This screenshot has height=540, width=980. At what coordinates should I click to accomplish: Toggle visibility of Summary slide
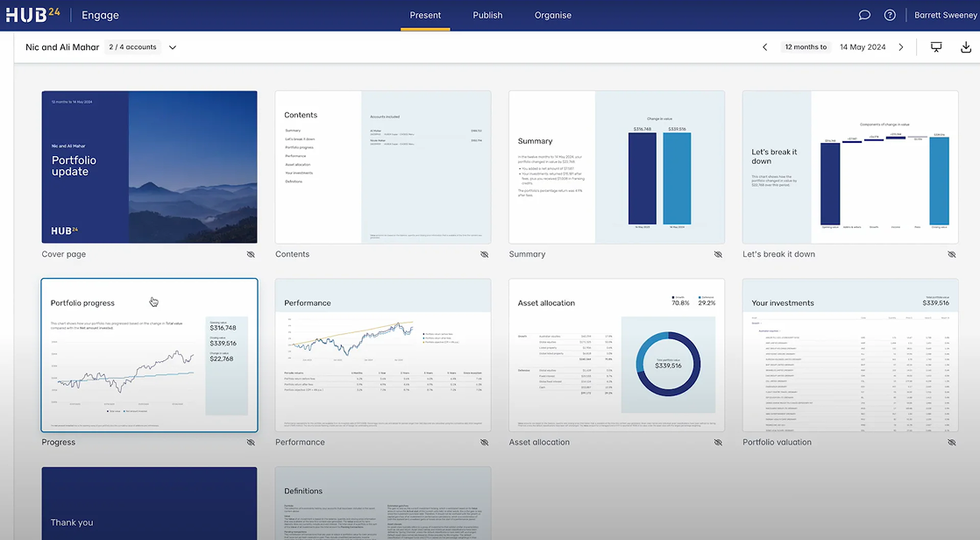[x=718, y=254]
